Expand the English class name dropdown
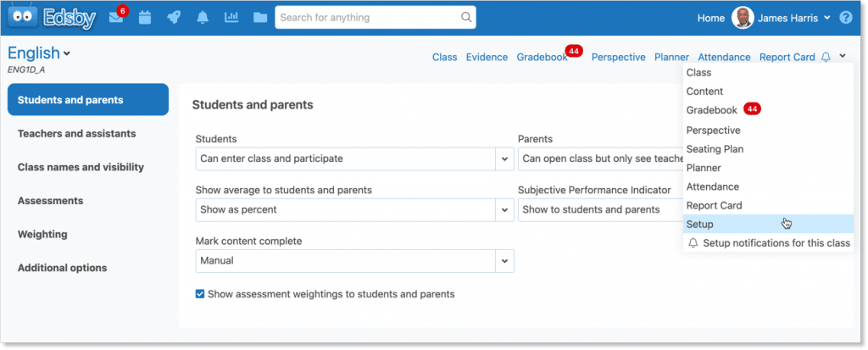Viewport: 868px width, 350px height. [67, 53]
